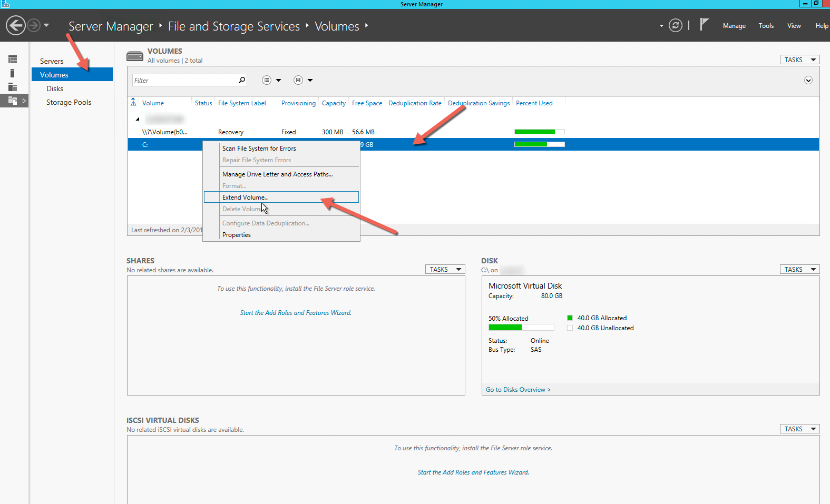Open list grouping options icon
The image size is (830, 504).
(x=267, y=80)
